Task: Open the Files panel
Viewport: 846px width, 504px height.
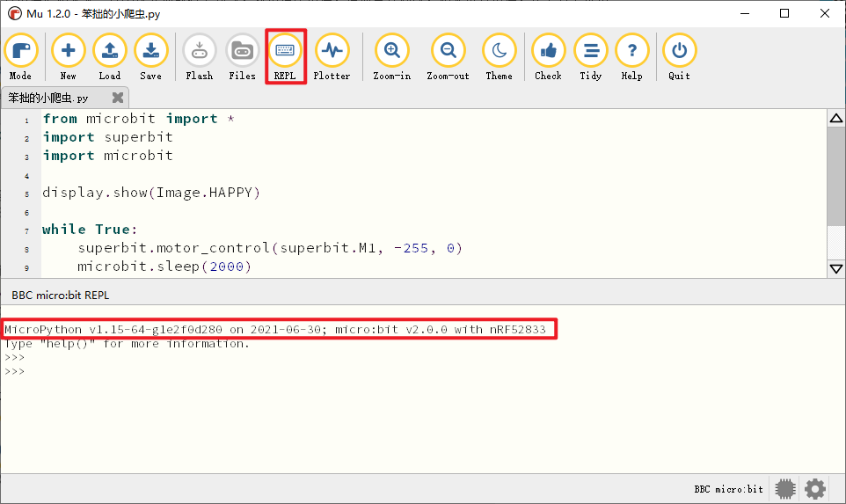Action: point(242,57)
